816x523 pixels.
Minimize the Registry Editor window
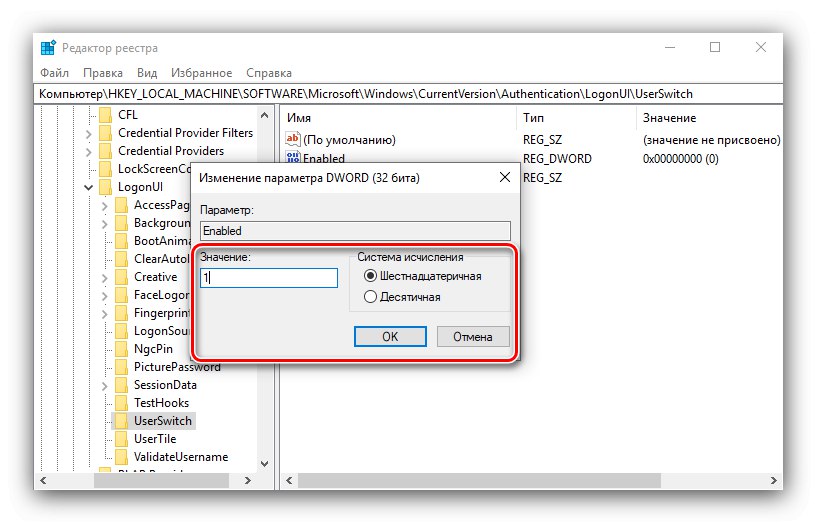coord(670,47)
